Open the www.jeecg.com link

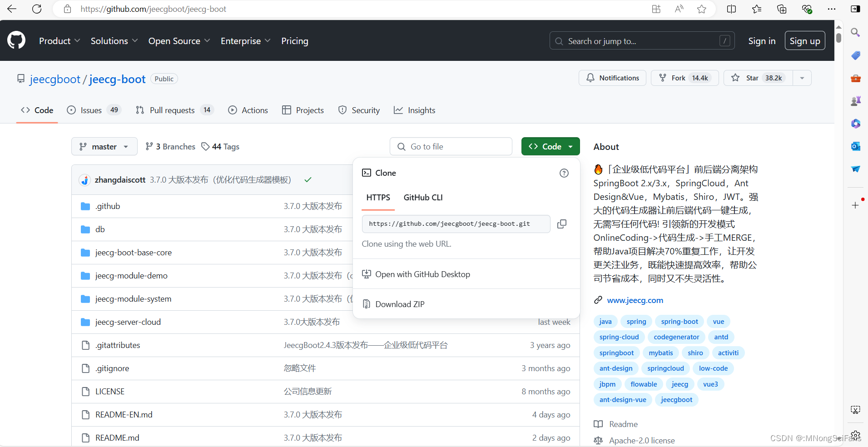(635, 300)
